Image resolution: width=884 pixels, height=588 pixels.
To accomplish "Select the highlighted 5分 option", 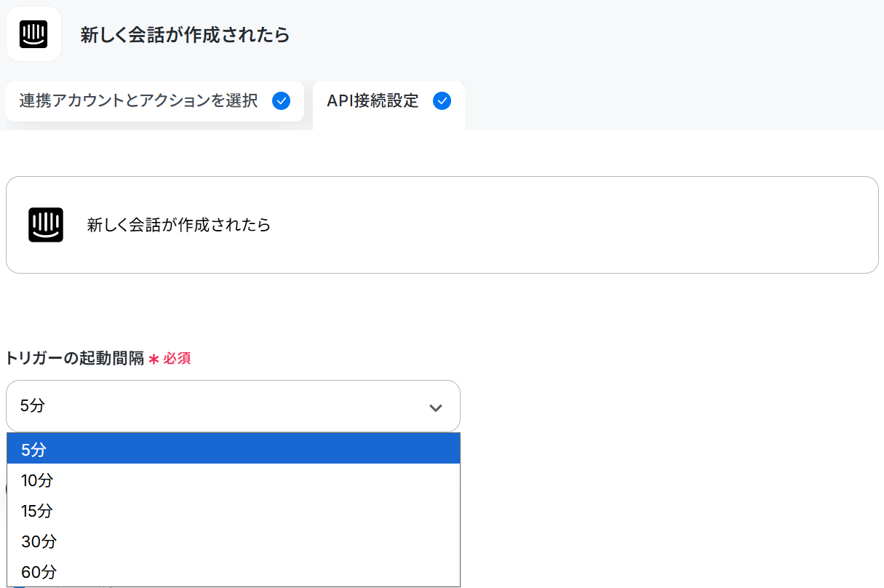I will point(234,449).
